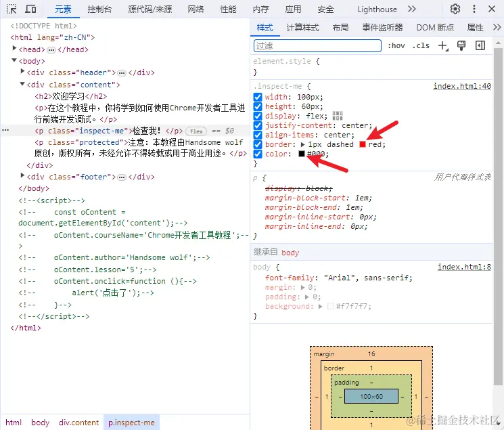Viewport: 504px width, 430px height.
Task: Toggle the :hov element state button
Action: point(396,45)
